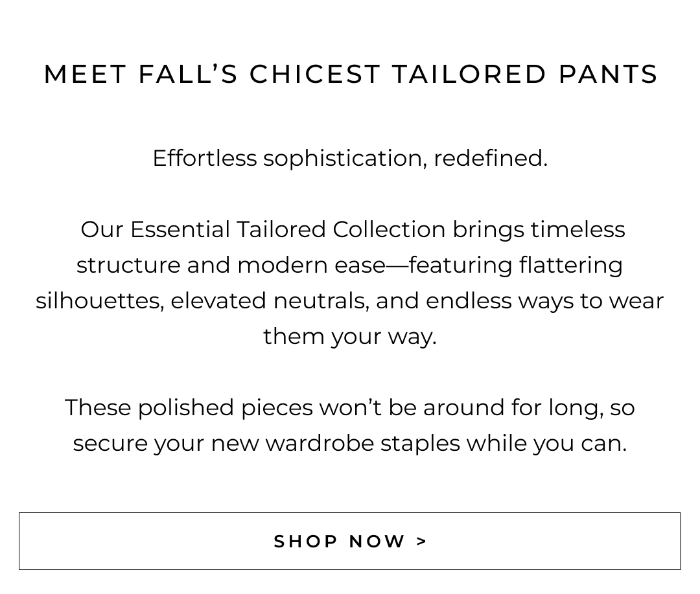Screen dimensions: 700x594
Task: Click the word silhouettes in the paragraph
Action: coord(99,301)
